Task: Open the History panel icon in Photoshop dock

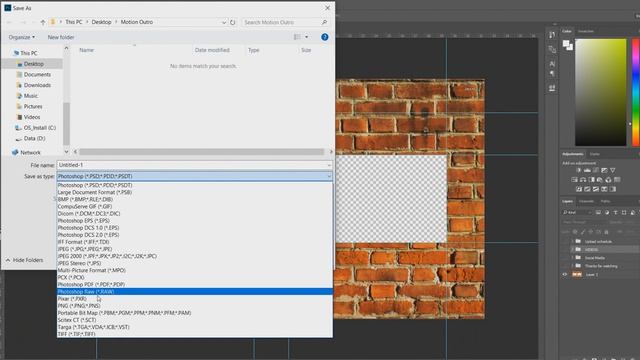Action: coord(552,35)
